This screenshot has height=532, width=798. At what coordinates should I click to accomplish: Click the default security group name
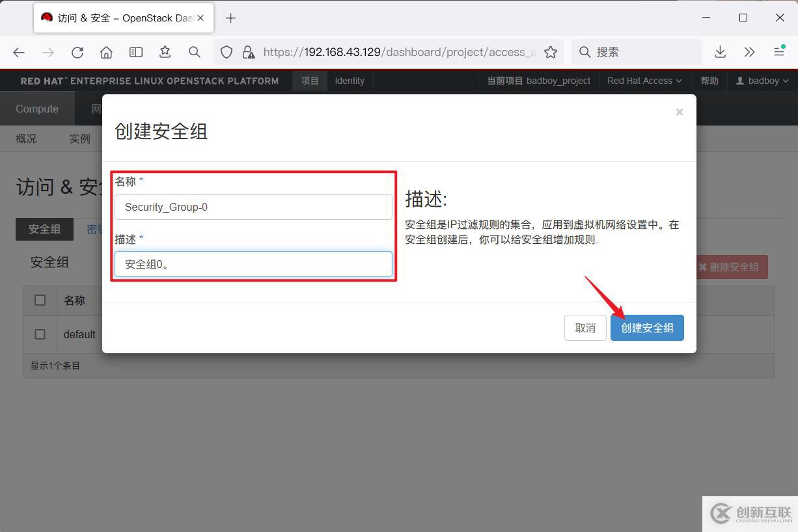click(x=79, y=334)
